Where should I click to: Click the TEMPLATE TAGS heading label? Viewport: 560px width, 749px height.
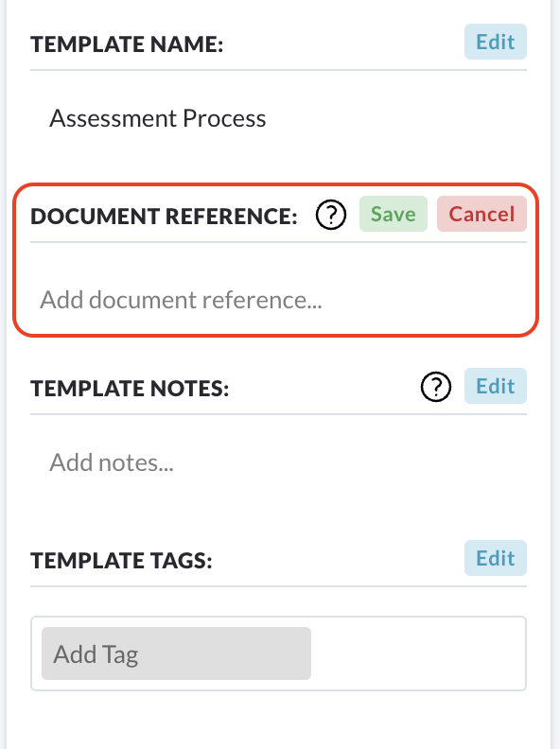pyautogui.click(x=121, y=560)
